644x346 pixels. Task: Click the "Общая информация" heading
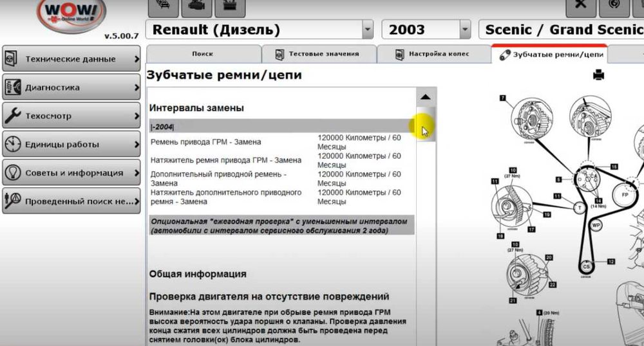tap(198, 274)
